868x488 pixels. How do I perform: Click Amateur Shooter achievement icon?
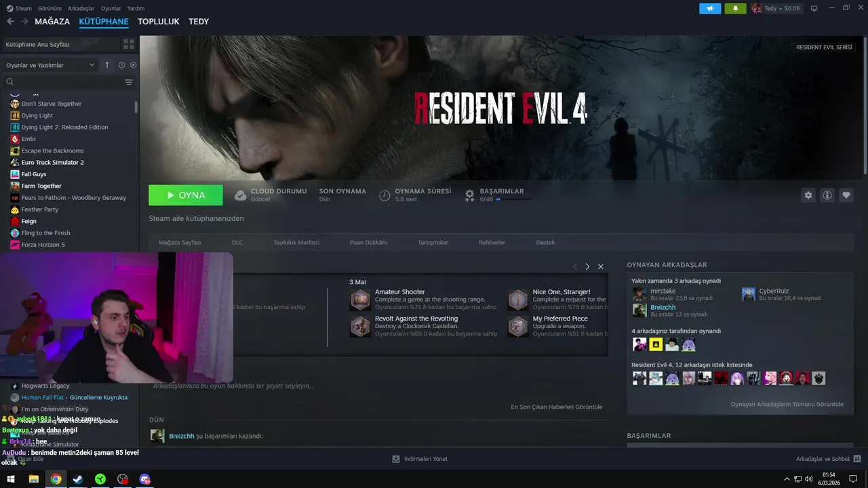coord(360,300)
